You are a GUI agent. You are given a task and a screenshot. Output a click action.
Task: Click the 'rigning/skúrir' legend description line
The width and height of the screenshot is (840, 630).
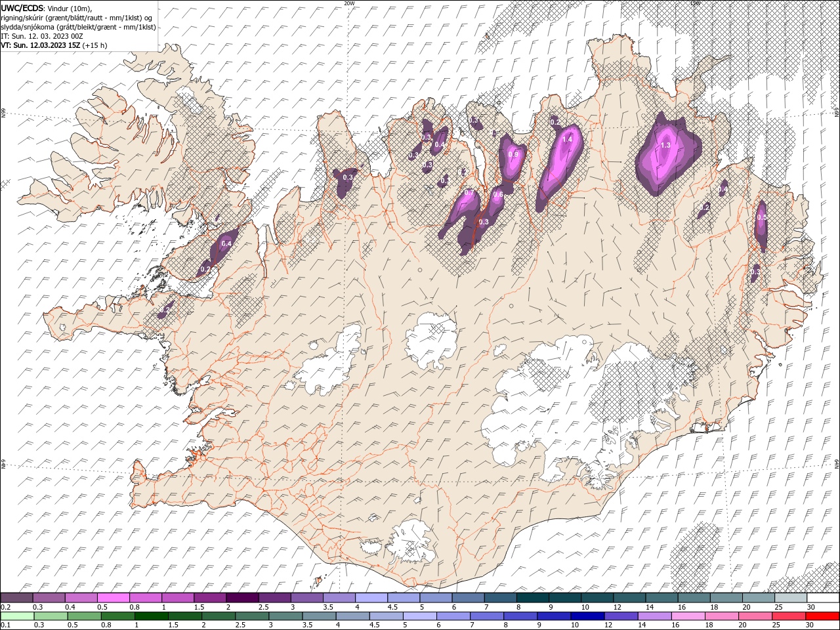coord(77,17)
